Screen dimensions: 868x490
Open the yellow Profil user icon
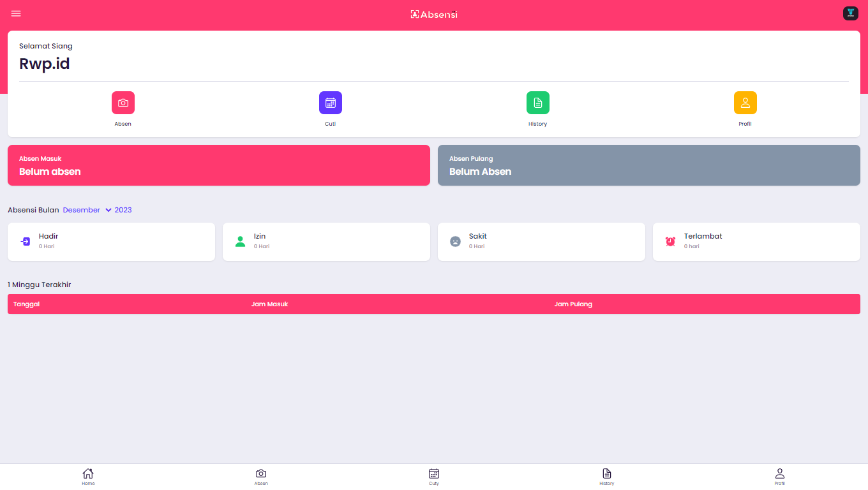coord(745,103)
